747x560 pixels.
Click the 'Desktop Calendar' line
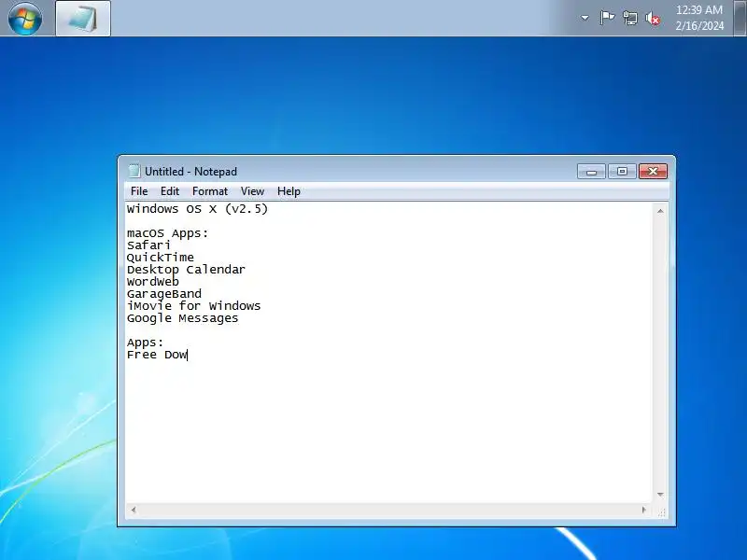tap(186, 270)
